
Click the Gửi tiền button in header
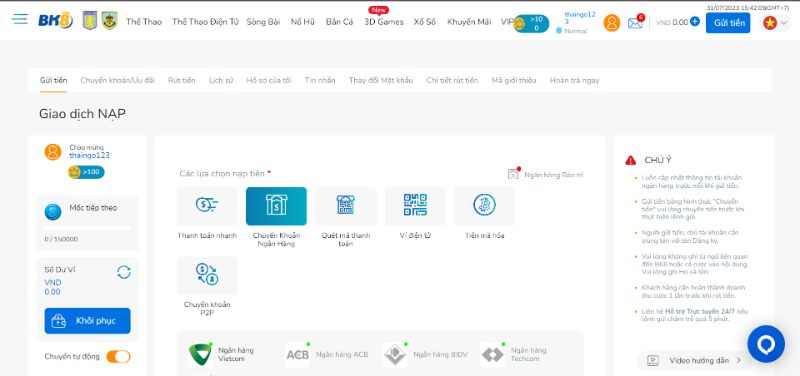click(x=728, y=23)
